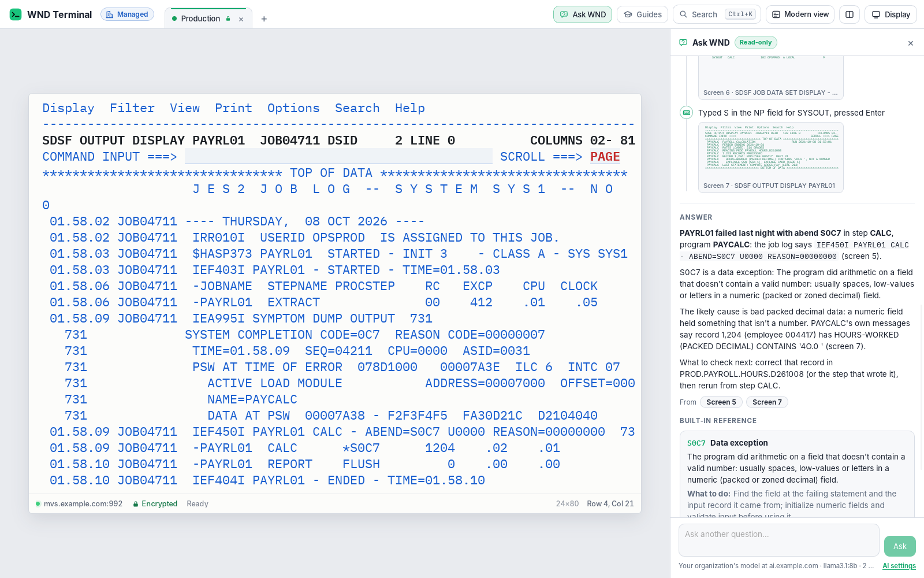Click the NAME=PAYCALC line in terminal
The image size is (924, 578).
252,399
